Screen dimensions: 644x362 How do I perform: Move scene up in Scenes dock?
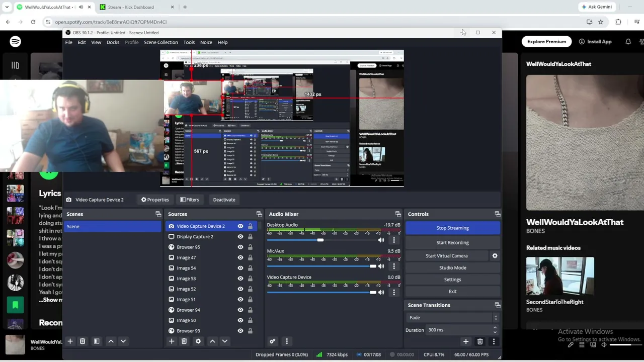click(111, 341)
